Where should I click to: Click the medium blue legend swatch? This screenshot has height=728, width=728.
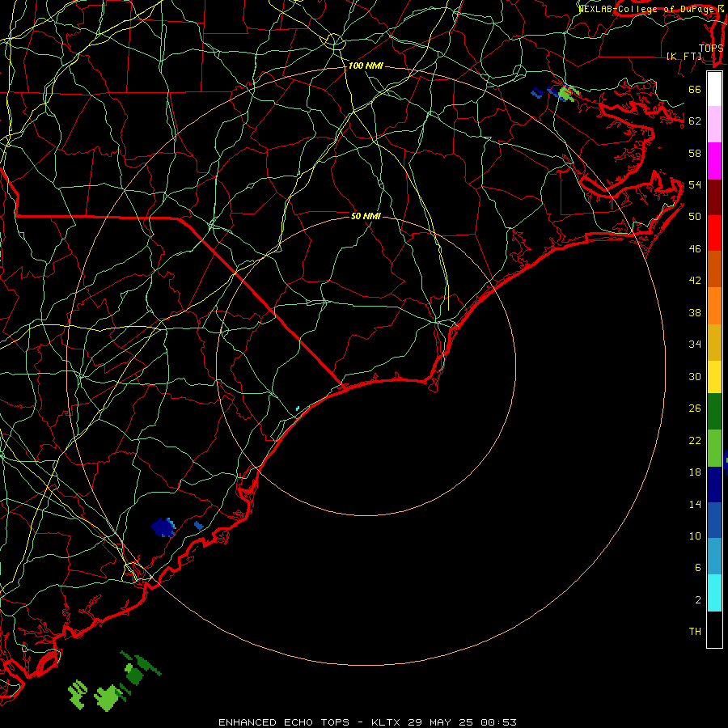[x=714, y=520]
